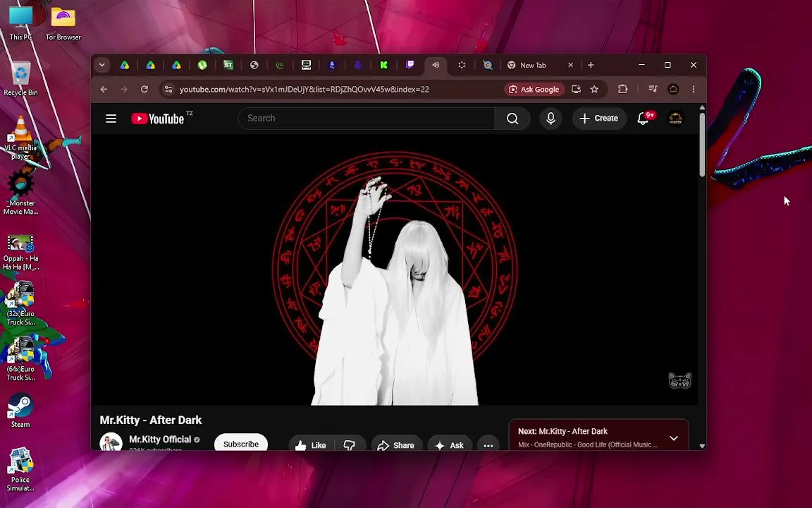Switch to the uTorrent tab
Image resolution: width=812 pixels, height=508 pixels.
202,65
